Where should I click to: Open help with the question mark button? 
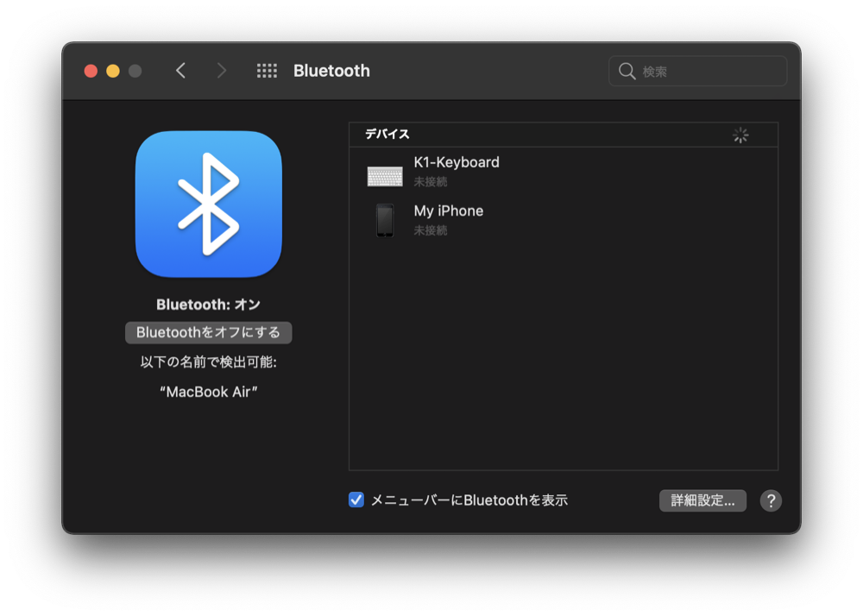click(771, 500)
